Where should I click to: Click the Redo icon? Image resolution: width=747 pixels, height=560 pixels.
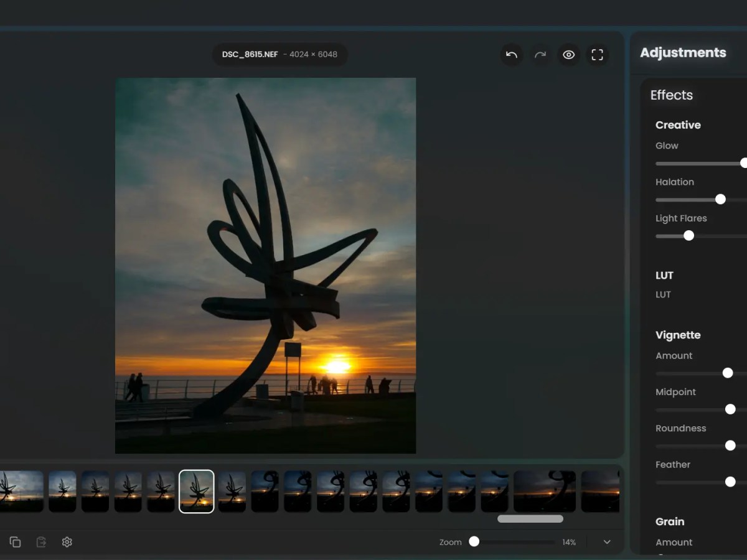point(540,55)
